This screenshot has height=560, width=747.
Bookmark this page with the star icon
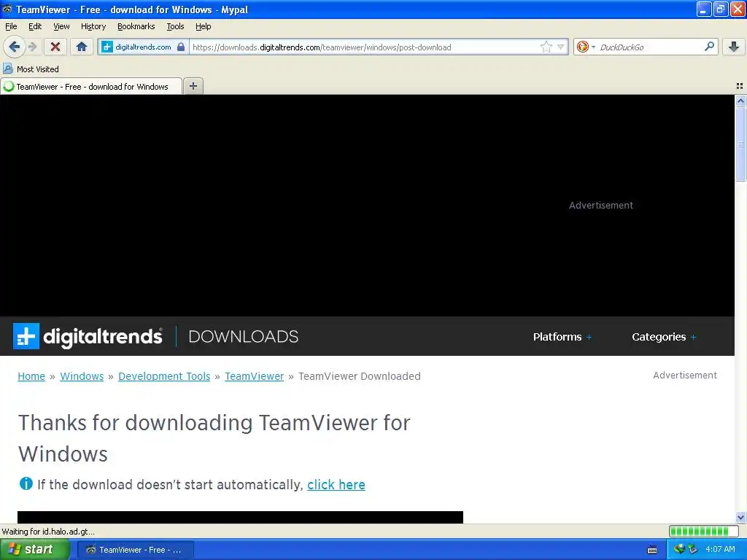click(x=546, y=47)
